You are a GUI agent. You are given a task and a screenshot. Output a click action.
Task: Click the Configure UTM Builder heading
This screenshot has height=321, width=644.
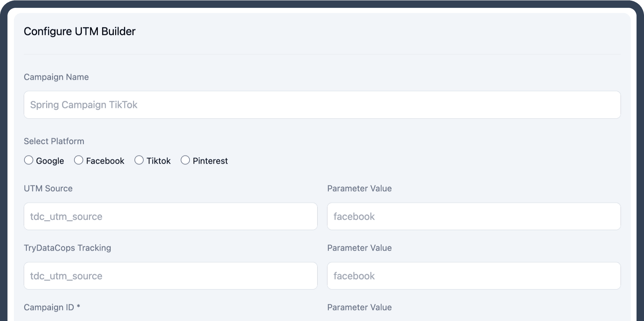point(79,31)
